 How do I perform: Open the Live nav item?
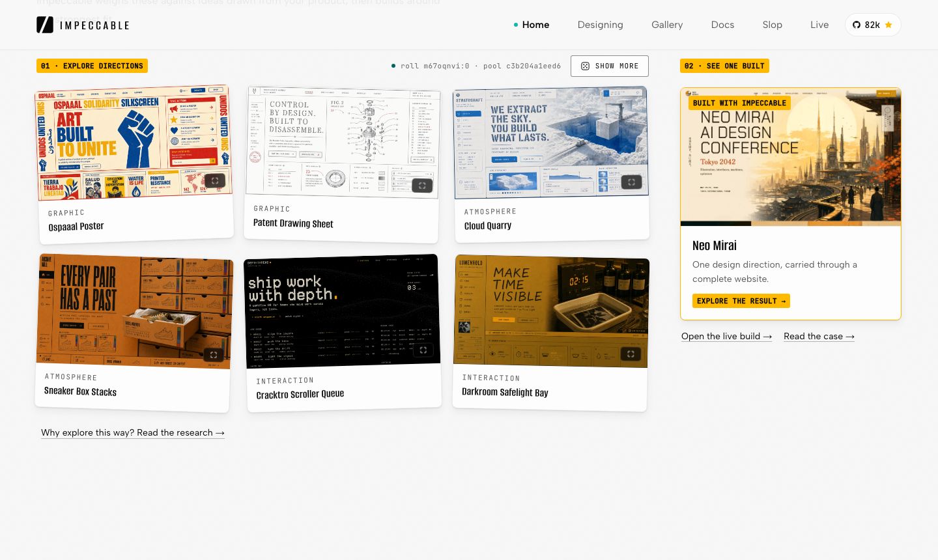(x=819, y=25)
